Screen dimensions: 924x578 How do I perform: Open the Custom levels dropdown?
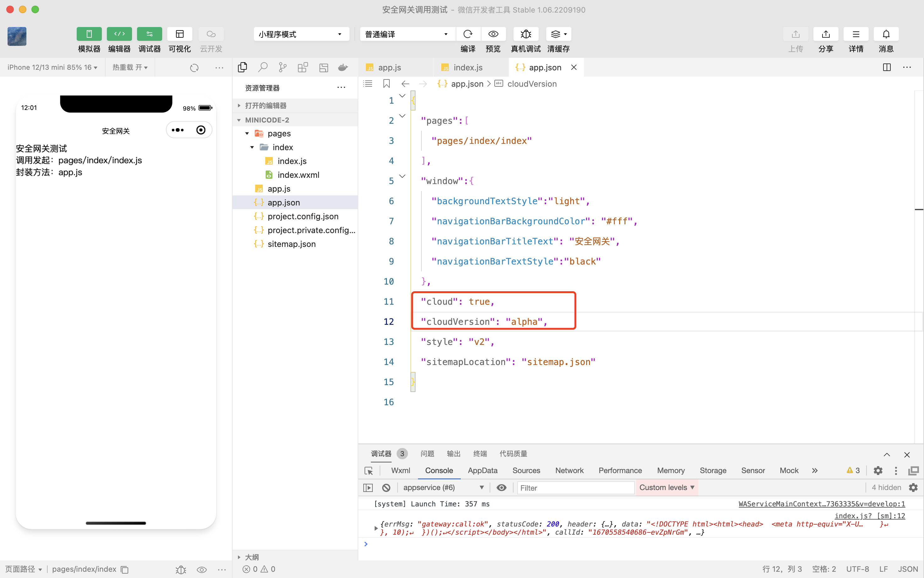click(667, 488)
